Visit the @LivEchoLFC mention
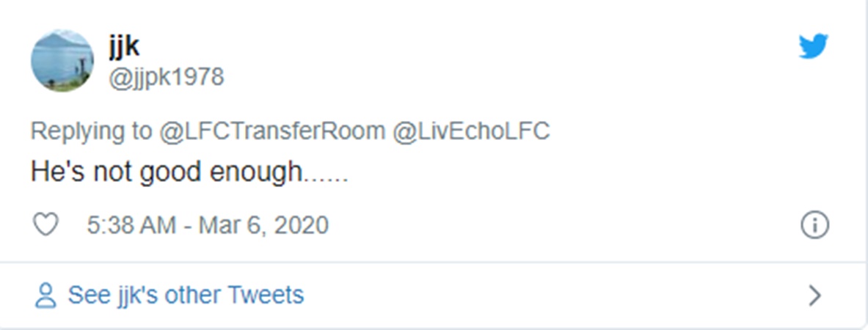 [471, 131]
